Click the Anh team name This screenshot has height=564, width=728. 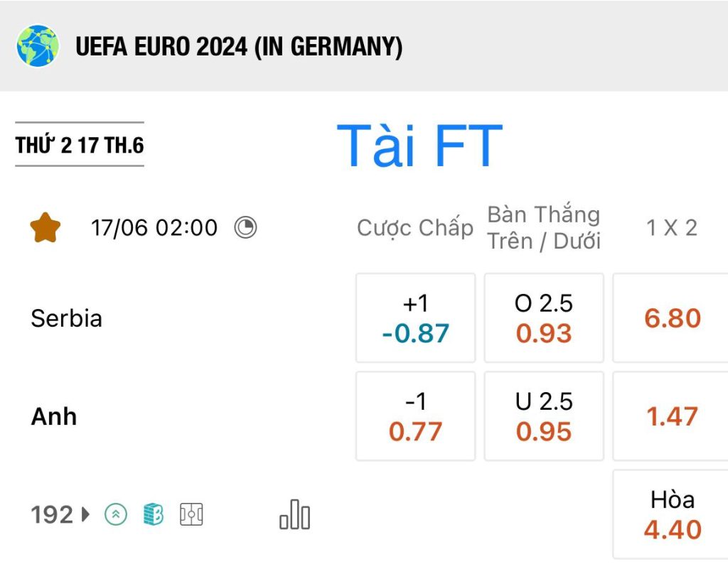[x=54, y=416]
